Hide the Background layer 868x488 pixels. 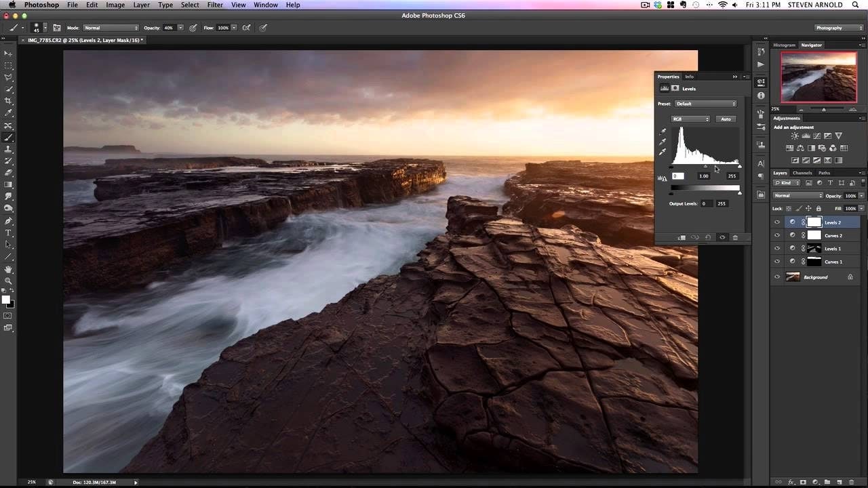click(777, 277)
